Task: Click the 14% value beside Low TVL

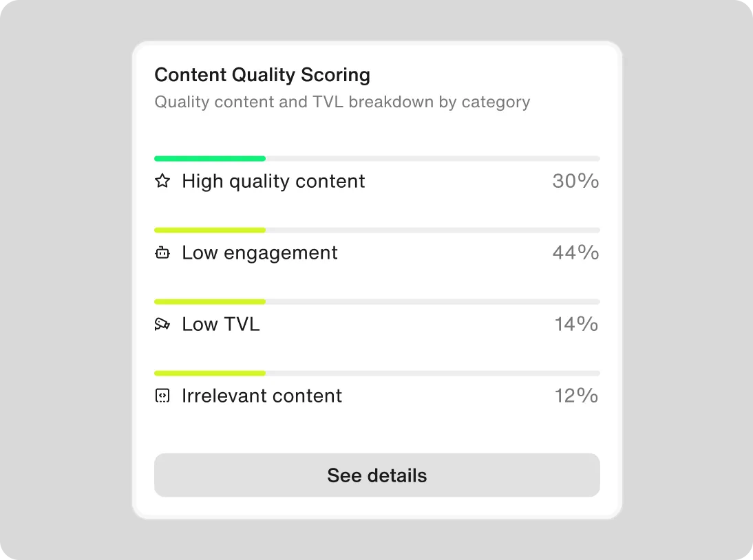Action: tap(575, 324)
